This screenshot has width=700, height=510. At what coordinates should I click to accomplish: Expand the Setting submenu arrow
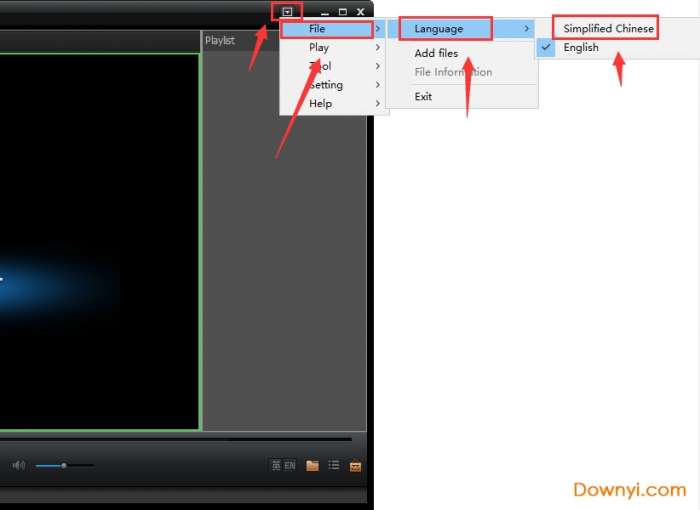378,85
